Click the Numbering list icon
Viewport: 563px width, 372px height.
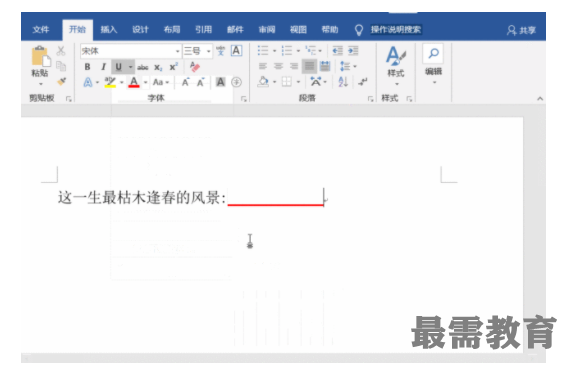[x=287, y=51]
